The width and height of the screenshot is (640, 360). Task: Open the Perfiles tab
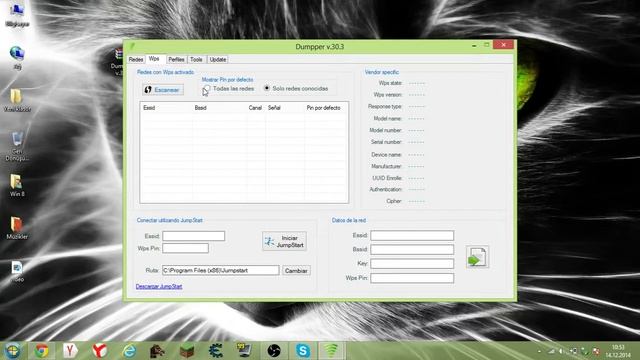point(176,60)
